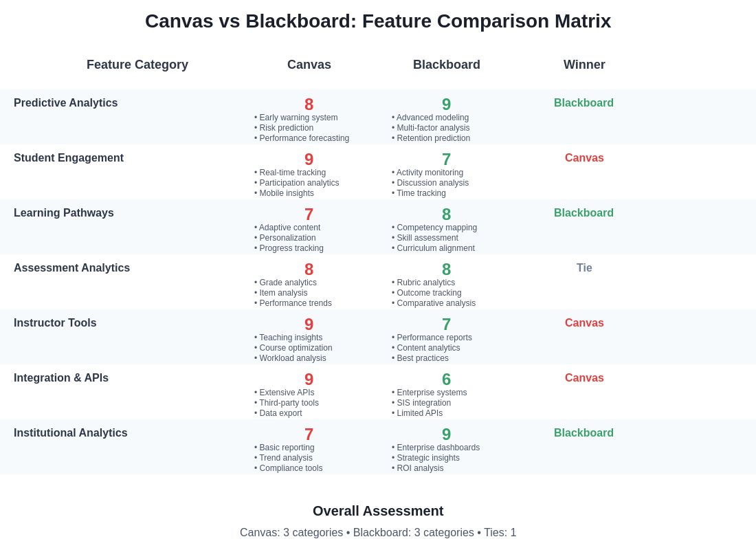
Task: Select the Winner column header
Action: [584, 65]
